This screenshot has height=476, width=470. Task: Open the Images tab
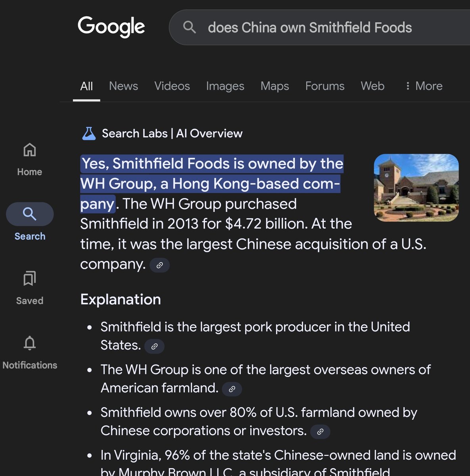(225, 86)
